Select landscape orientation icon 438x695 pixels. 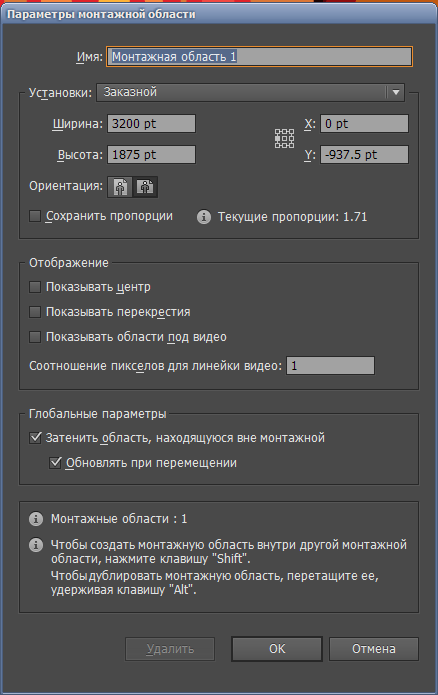(x=145, y=187)
